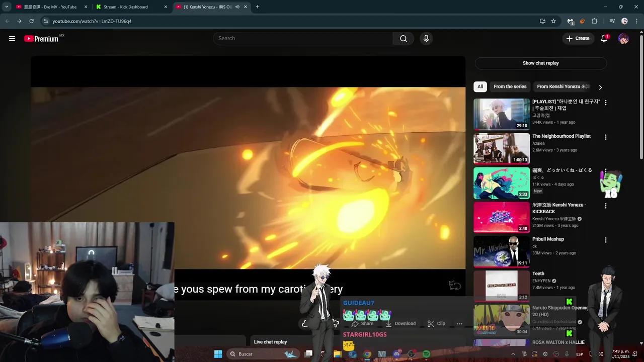
Task: Start voice search with the microphone icon
Action: coord(426,39)
